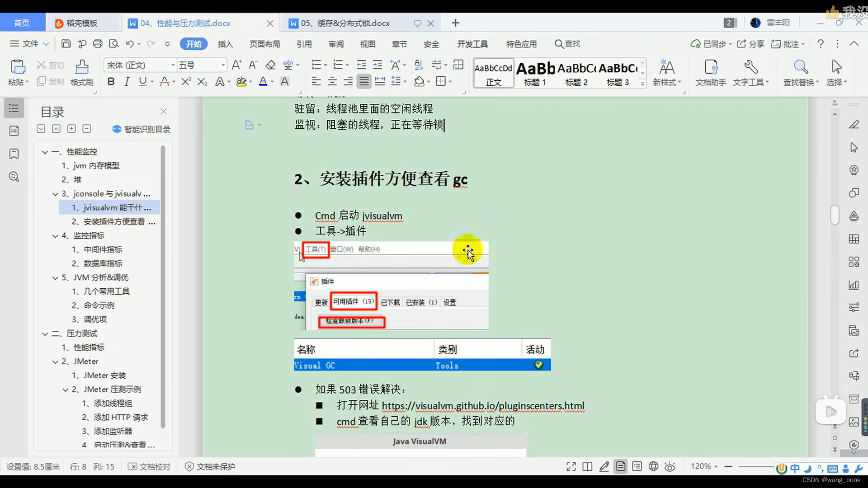This screenshot has width=868, height=488.
Task: Click the Strikethrough A icon
Action: pyautogui.click(x=165, y=82)
